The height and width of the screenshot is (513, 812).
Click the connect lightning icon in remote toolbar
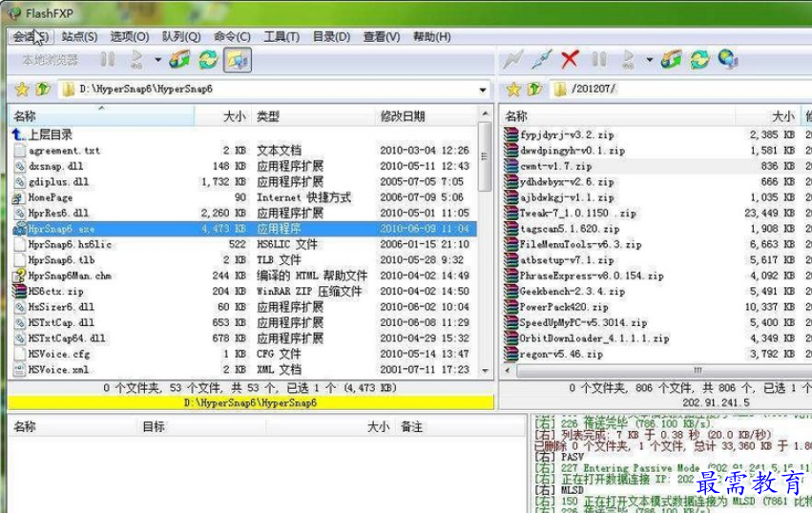(513, 59)
